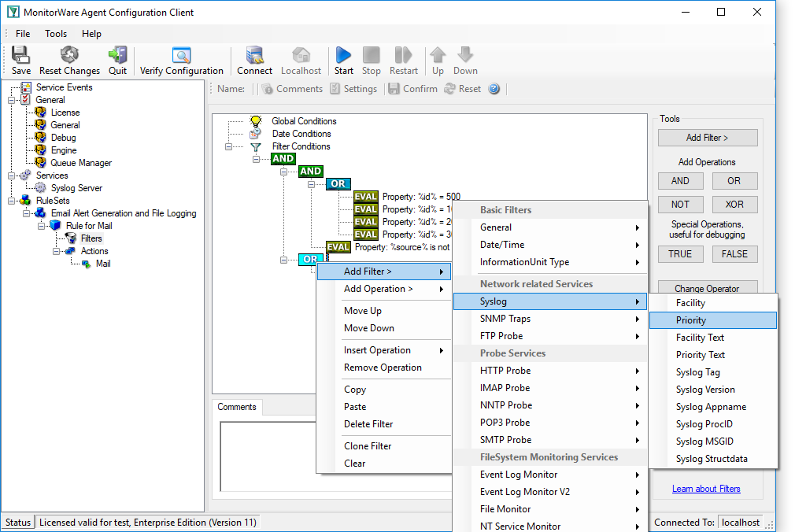Select the Service Events tree icon

point(26,87)
